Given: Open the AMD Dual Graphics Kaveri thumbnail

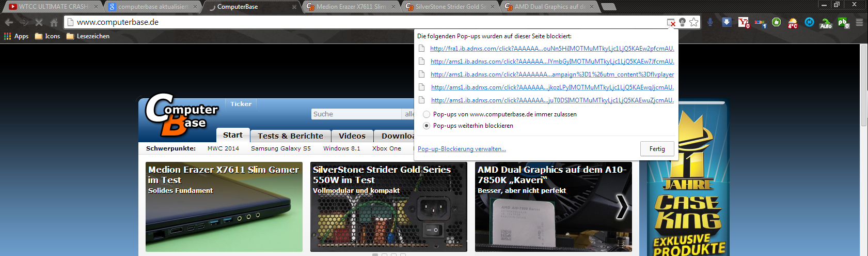Looking at the screenshot, I should pos(554,207).
